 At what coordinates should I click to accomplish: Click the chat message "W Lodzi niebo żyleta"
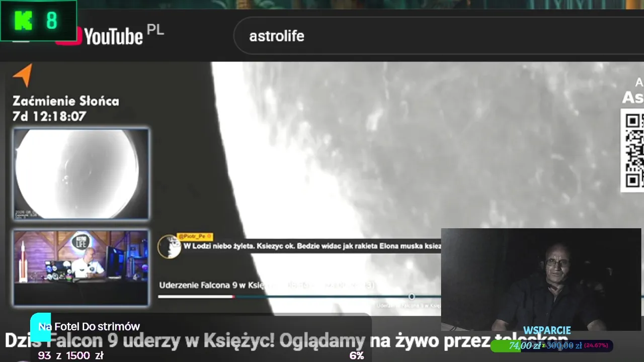(x=312, y=246)
